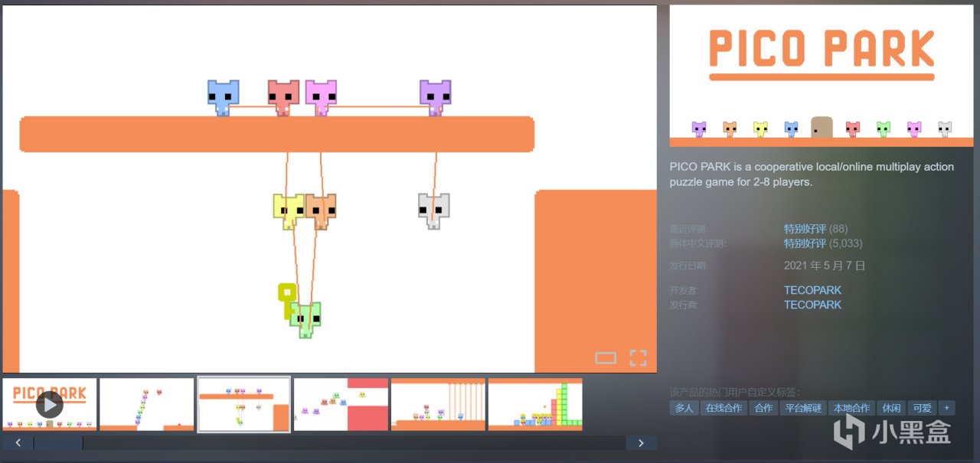Image resolution: width=980 pixels, height=463 pixels.
Task: Open the recent reviews 特别好评 (88) link
Action: coord(815,229)
